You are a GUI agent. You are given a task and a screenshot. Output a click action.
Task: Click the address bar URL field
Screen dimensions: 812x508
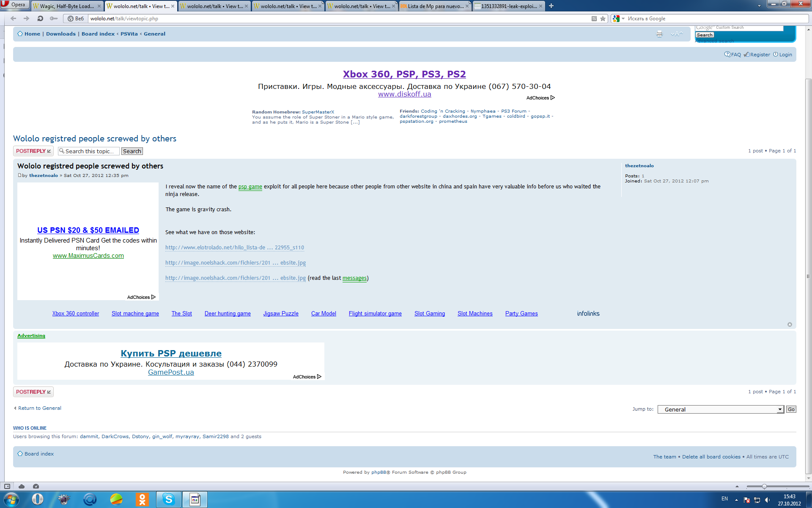(x=338, y=19)
